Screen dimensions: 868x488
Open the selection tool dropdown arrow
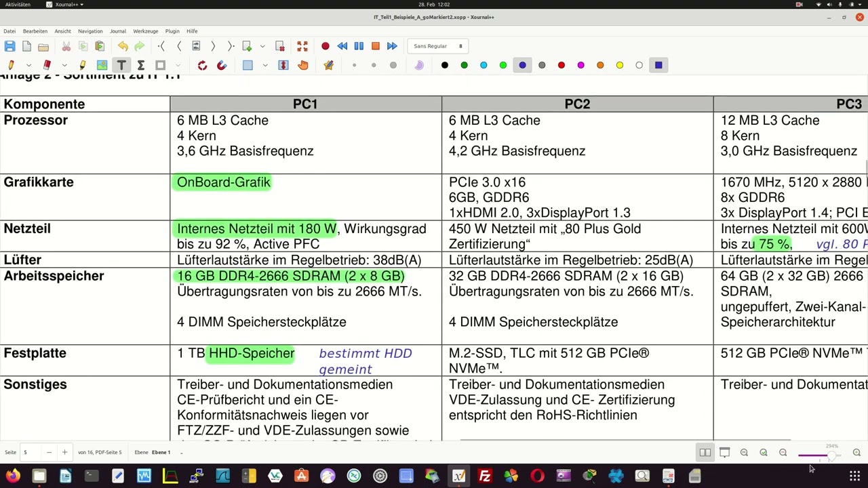tap(264, 65)
